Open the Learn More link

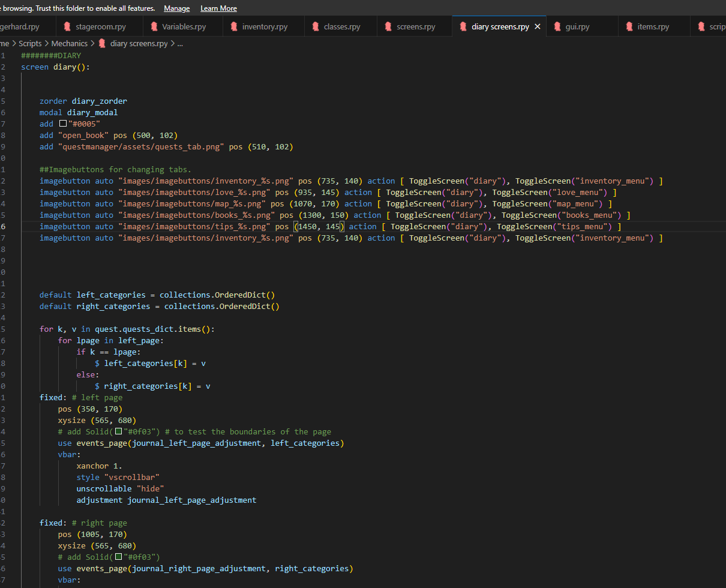click(218, 8)
